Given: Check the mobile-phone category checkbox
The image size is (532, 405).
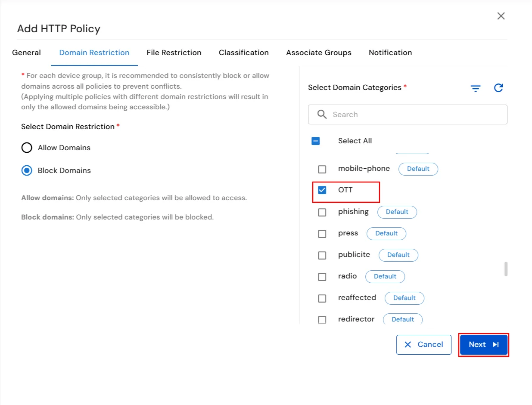Looking at the screenshot, I should click(322, 169).
